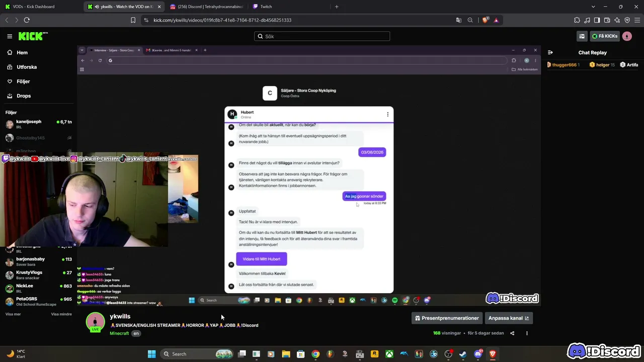Open Steam from the taskbar

click(x=463, y=354)
